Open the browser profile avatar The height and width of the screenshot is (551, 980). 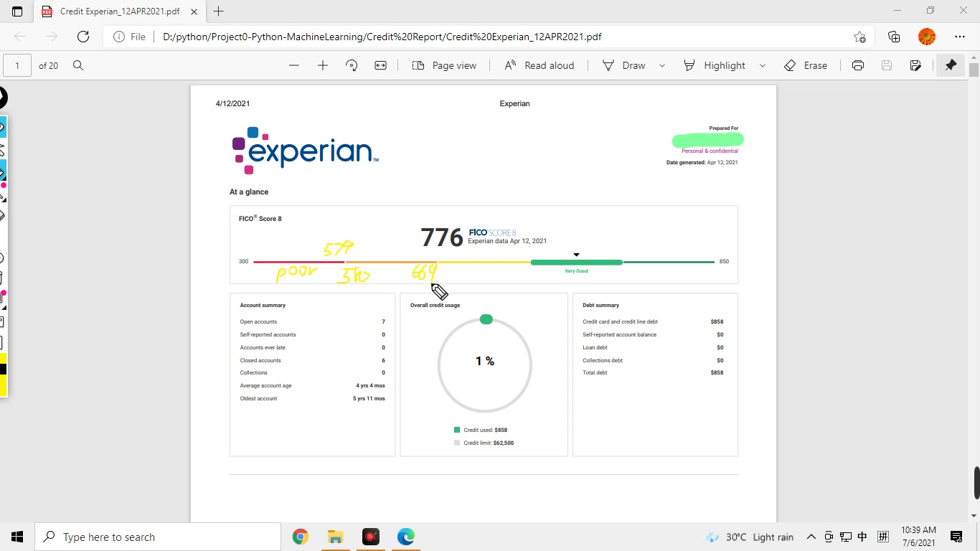click(927, 37)
